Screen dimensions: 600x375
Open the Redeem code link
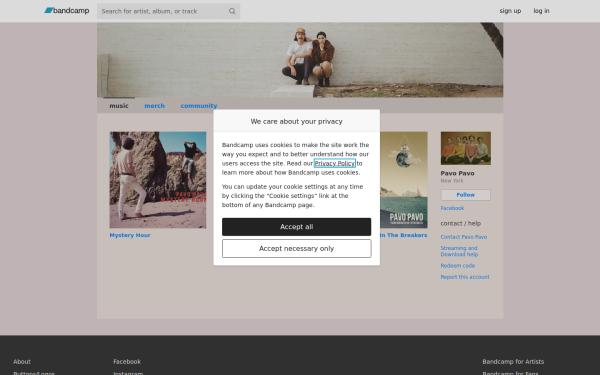click(458, 266)
